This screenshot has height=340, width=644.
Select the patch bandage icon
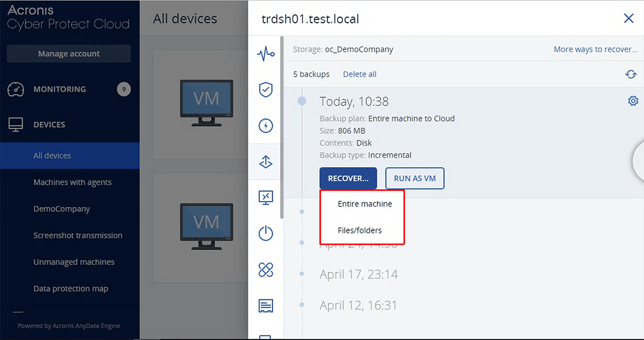[x=266, y=270]
